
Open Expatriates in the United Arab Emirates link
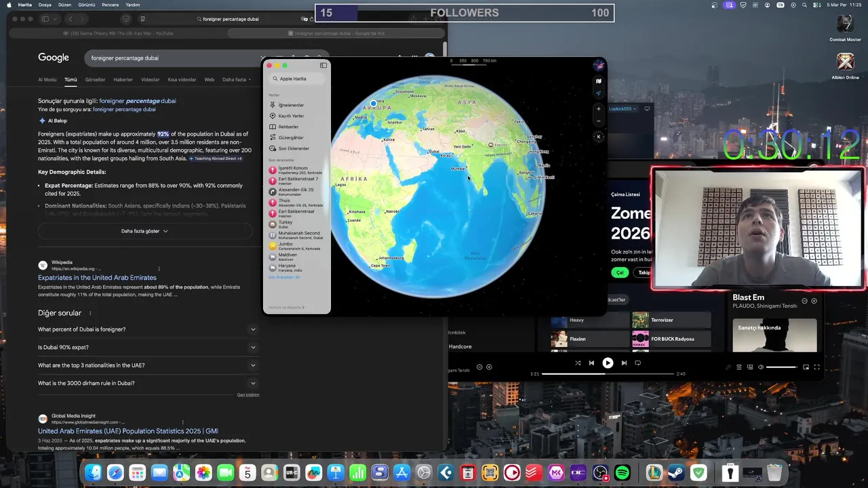[x=97, y=278]
